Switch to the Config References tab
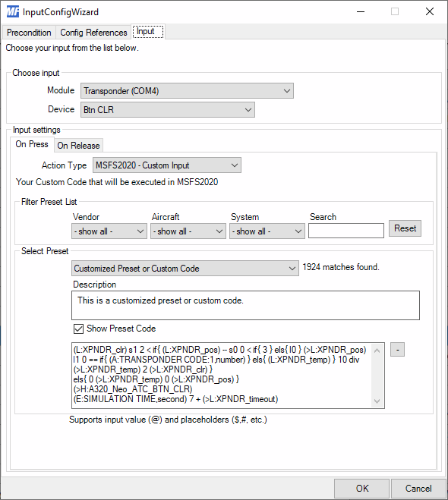The image size is (448, 500). (93, 33)
